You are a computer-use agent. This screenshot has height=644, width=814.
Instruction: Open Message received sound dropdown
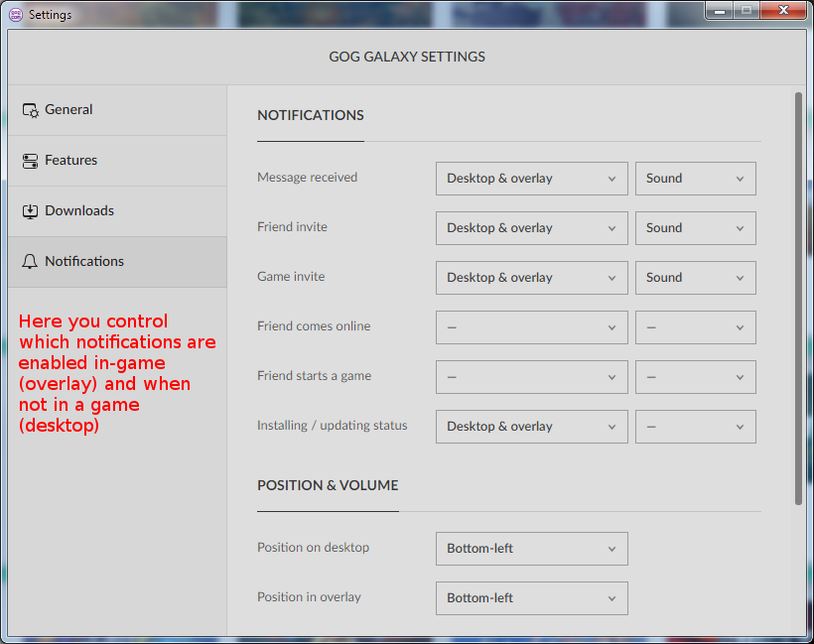(696, 179)
